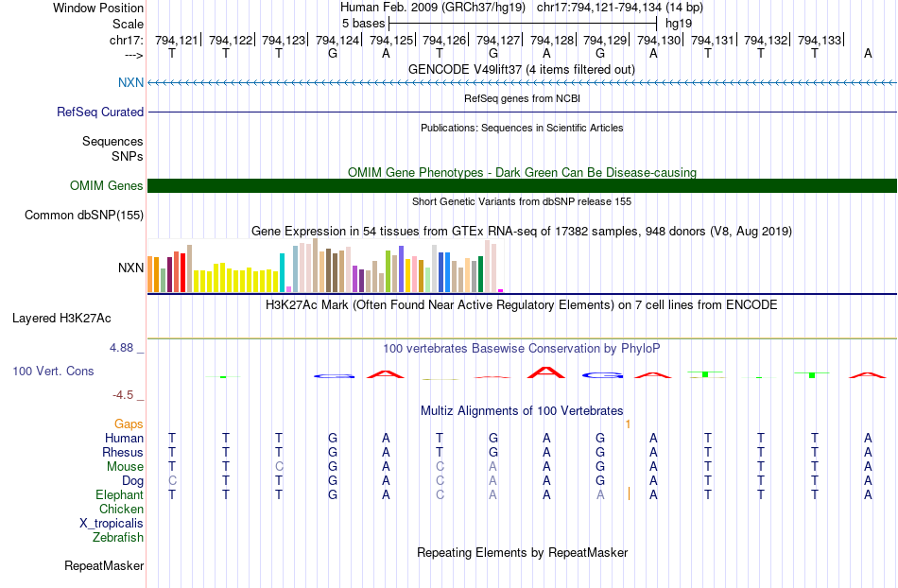Select the chr17: ruler label
The width and height of the screenshot is (898, 588).
pos(126,40)
